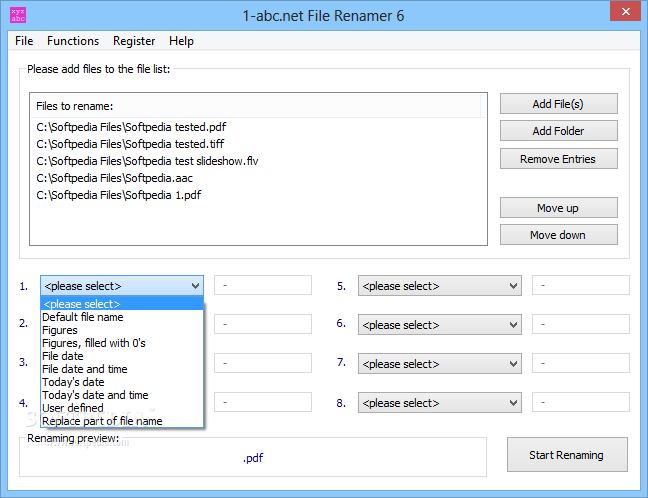Click the .pdf renaming preview text
648x498 pixels.
[x=253, y=458]
